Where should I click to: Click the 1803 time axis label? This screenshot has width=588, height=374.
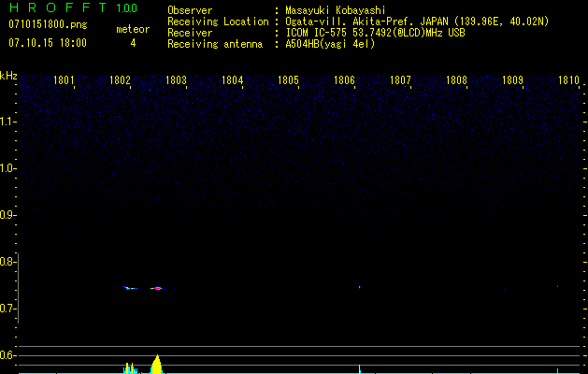pyautogui.click(x=176, y=80)
